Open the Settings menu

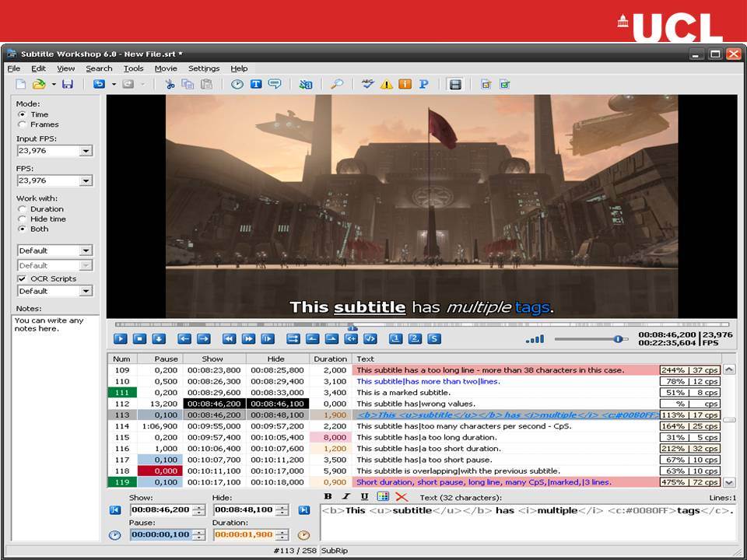(204, 68)
